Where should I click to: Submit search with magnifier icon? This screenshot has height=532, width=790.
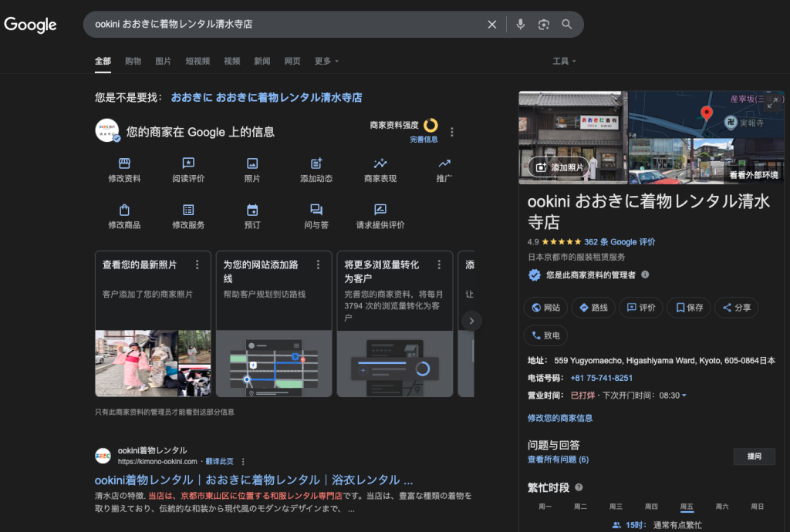tap(567, 24)
